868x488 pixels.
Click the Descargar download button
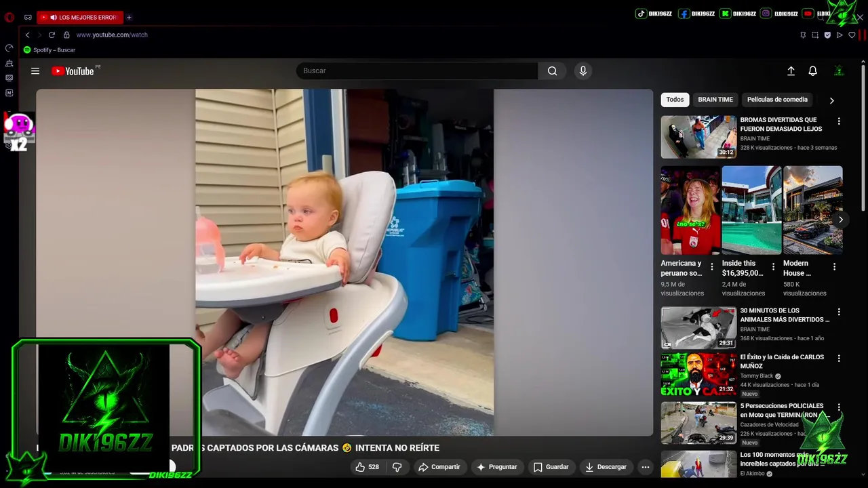tap(606, 467)
